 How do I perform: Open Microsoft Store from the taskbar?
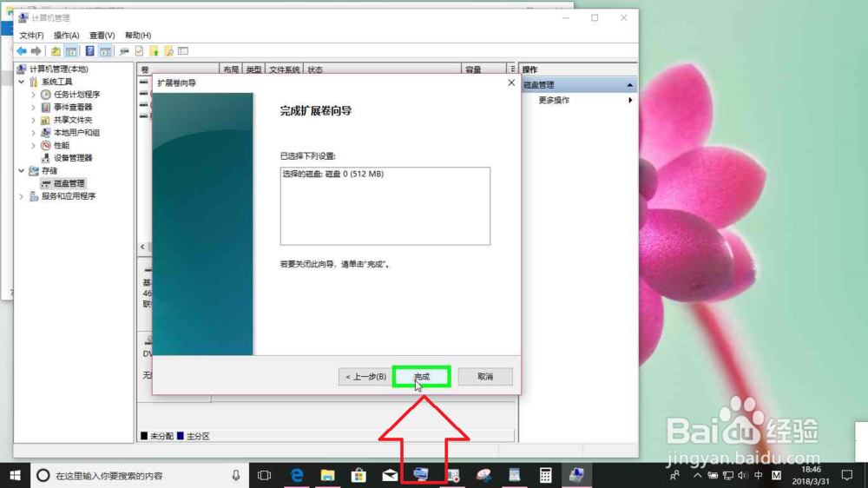(358, 475)
